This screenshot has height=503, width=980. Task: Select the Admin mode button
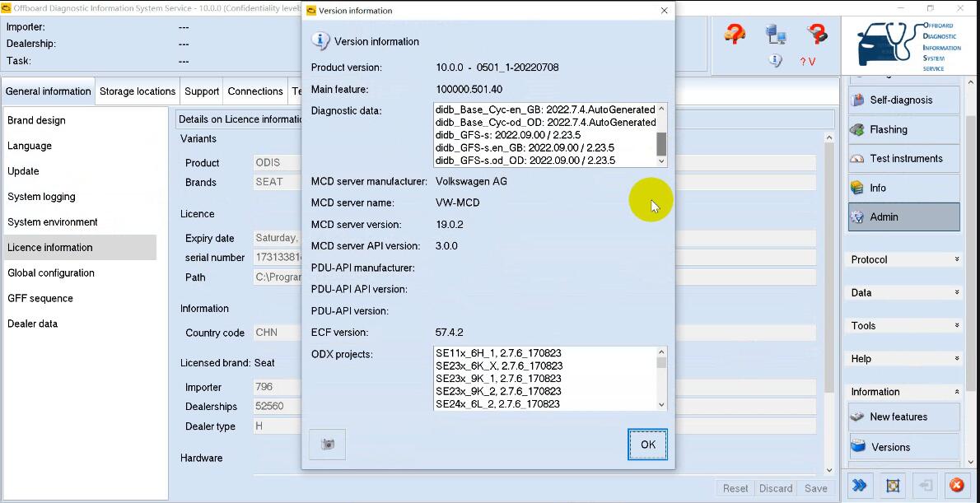tap(903, 217)
